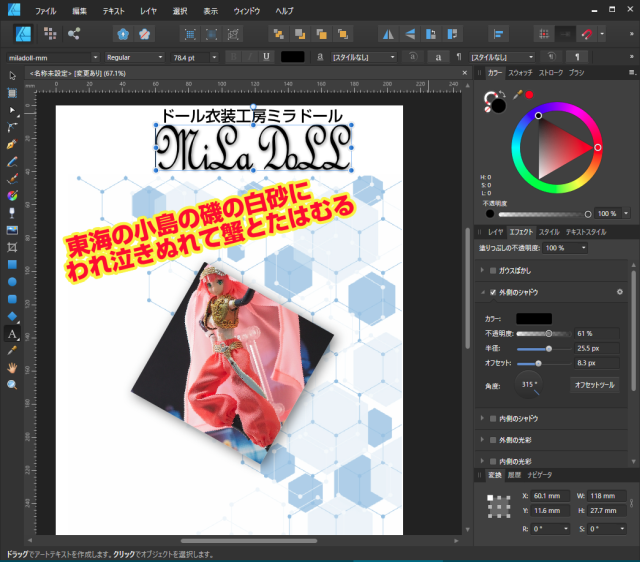Enable the 内側のシャドウ checkbox
Image resolution: width=640 pixels, height=562 pixels.
[x=493, y=418]
